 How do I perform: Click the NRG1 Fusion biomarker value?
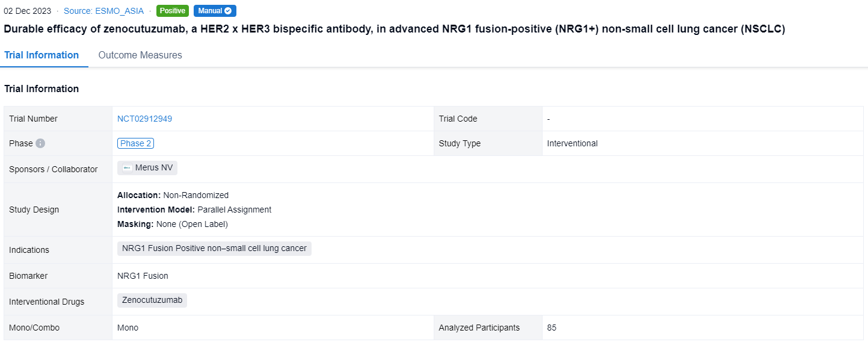[x=143, y=276]
